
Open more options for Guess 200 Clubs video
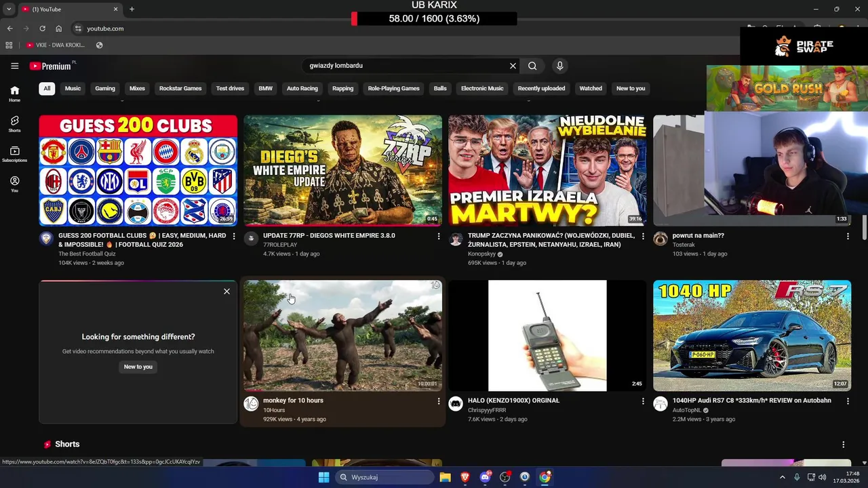[234, 236]
